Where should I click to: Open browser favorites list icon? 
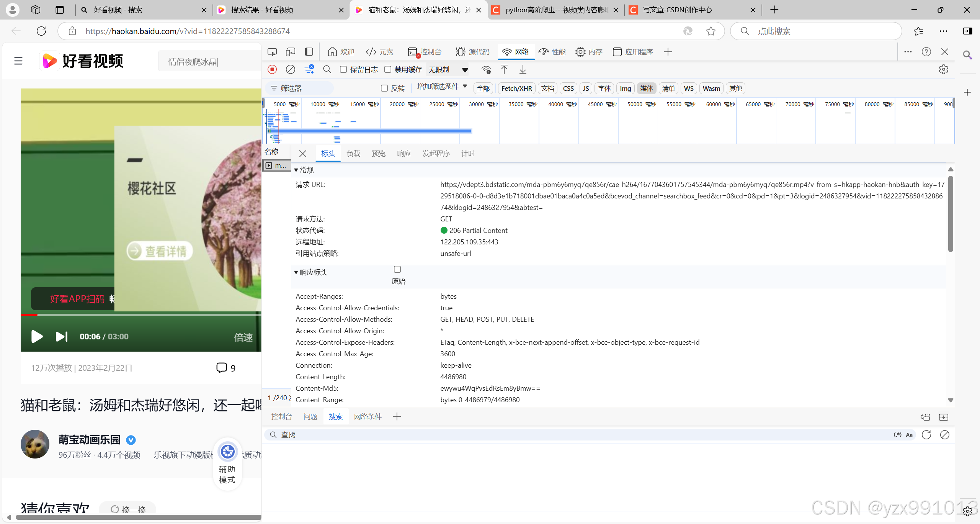(918, 31)
